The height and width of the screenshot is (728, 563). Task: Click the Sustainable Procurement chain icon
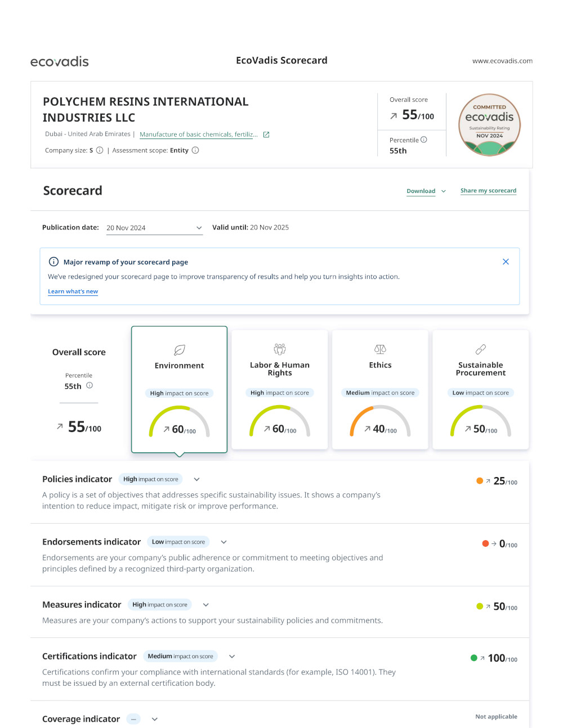[481, 349]
